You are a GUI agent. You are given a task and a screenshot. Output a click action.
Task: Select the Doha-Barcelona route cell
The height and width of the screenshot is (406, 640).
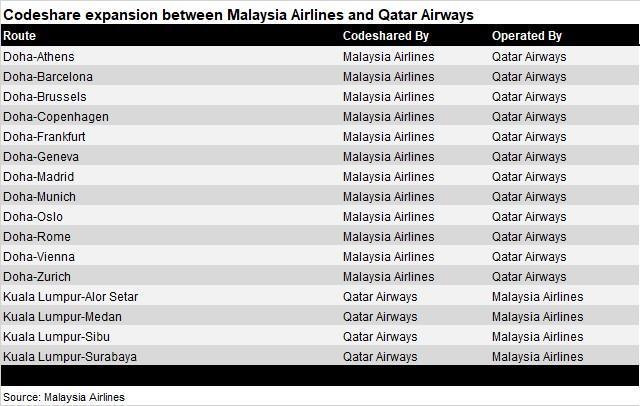click(x=48, y=77)
